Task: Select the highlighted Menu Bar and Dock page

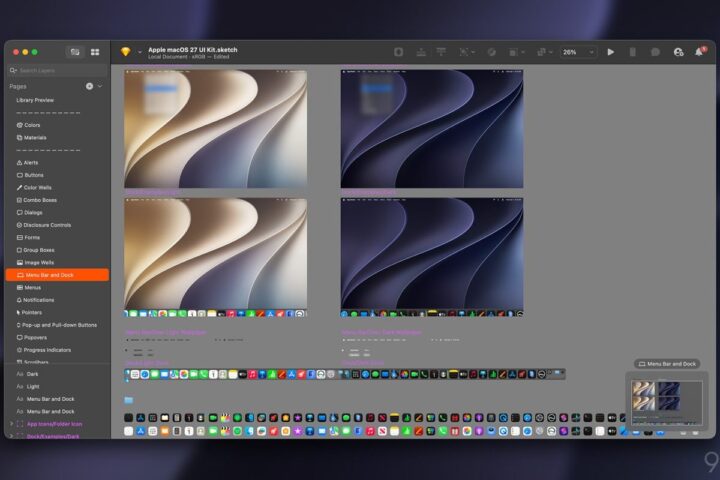Action: click(57, 275)
